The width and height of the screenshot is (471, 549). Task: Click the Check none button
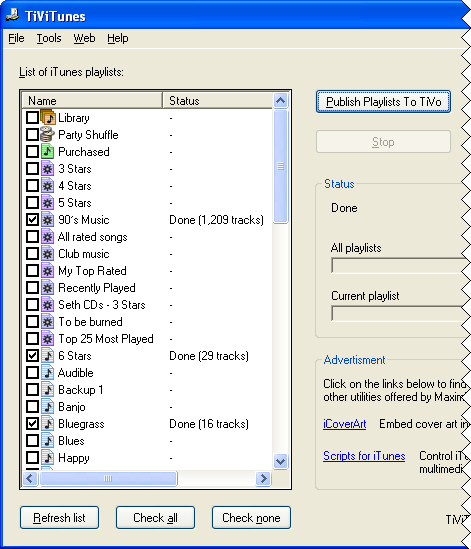click(x=251, y=517)
